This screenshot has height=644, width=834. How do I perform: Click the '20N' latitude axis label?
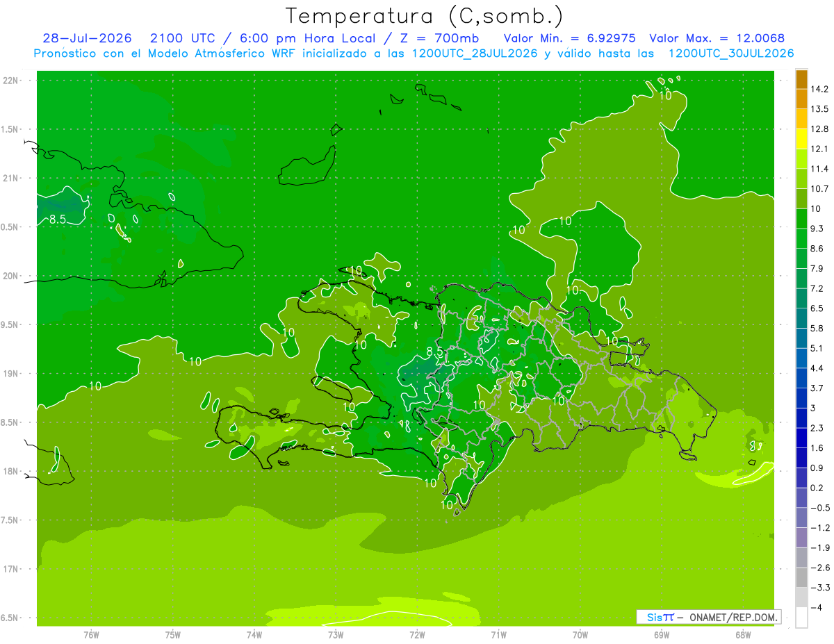[x=11, y=276]
